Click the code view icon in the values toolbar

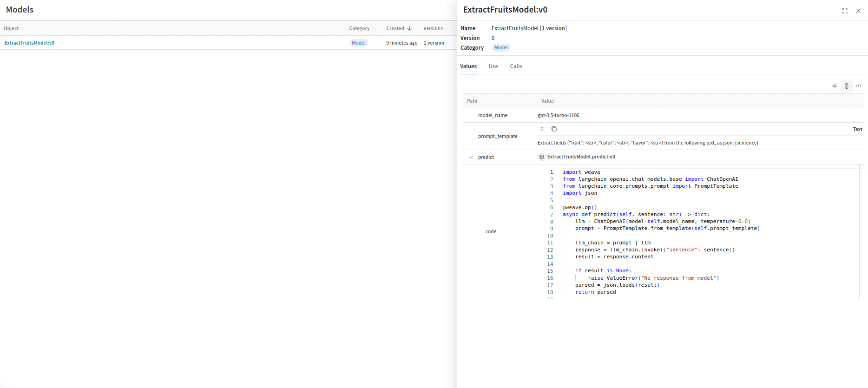[x=858, y=86]
